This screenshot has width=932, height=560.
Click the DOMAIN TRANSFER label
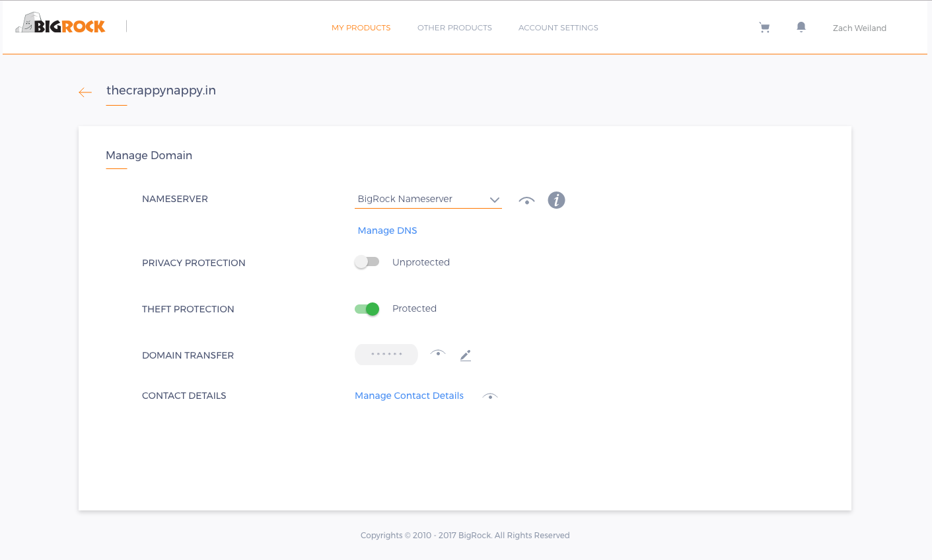click(x=188, y=355)
